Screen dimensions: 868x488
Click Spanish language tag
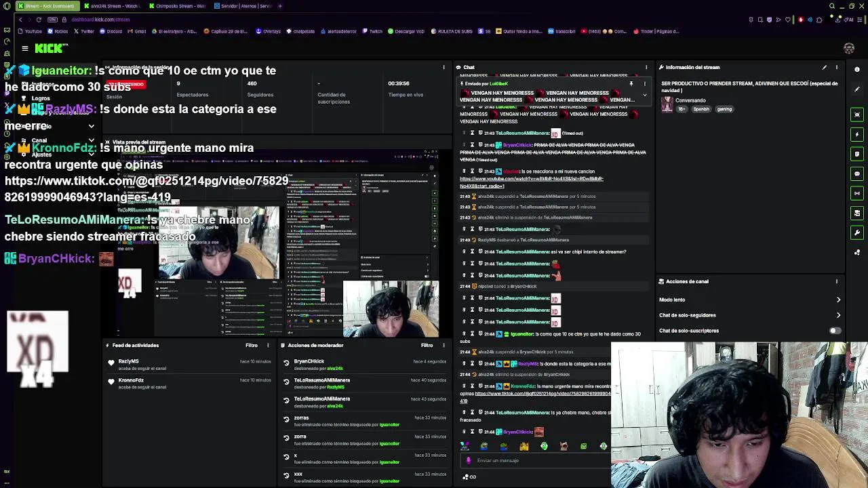pos(701,109)
